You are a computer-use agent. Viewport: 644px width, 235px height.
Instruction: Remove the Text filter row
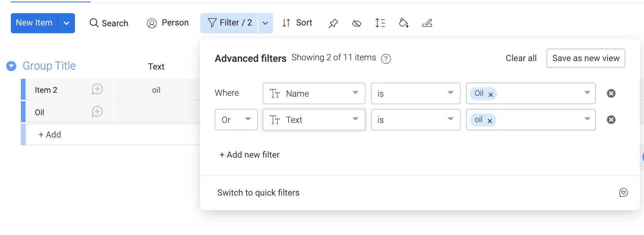coord(611,120)
